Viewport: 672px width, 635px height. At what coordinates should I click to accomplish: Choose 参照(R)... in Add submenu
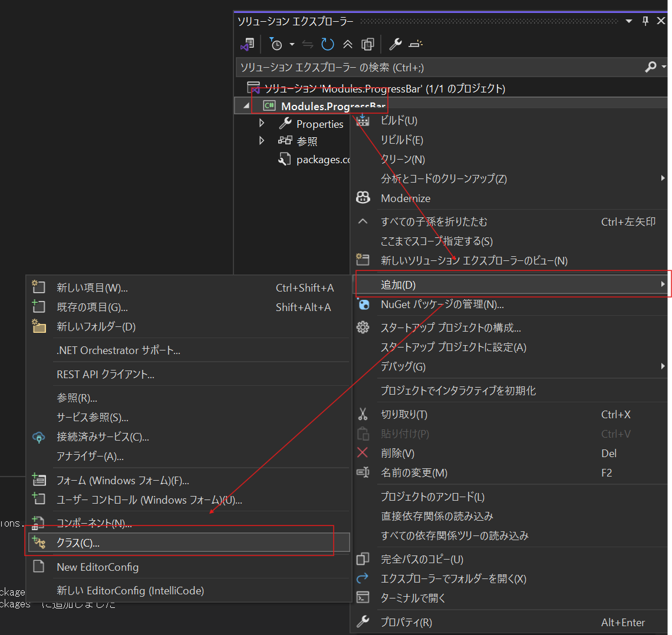[189, 398]
